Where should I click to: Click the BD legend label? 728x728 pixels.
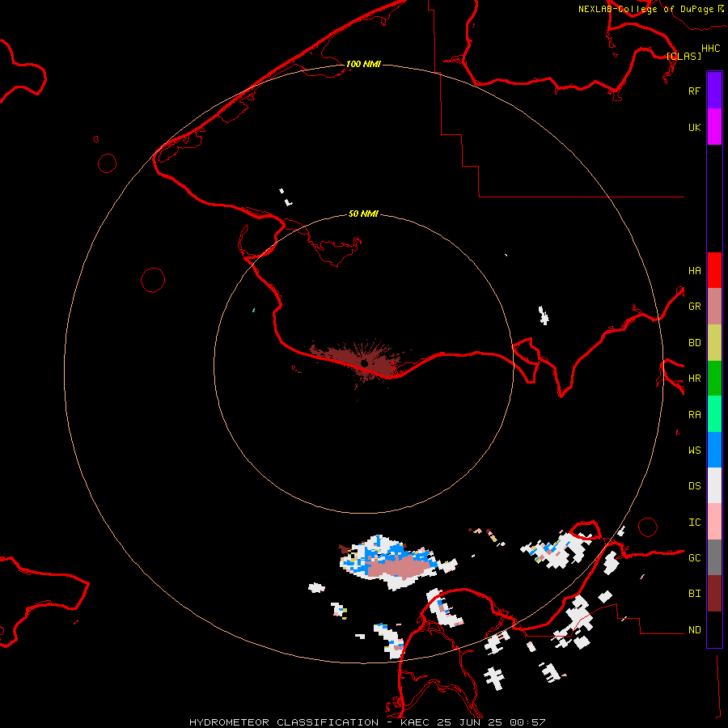(694, 343)
